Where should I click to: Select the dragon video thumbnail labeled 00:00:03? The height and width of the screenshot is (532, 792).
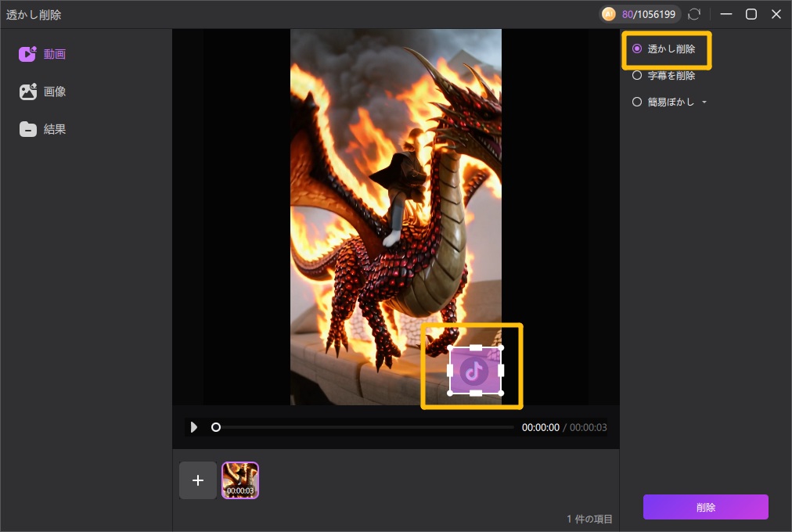point(240,480)
